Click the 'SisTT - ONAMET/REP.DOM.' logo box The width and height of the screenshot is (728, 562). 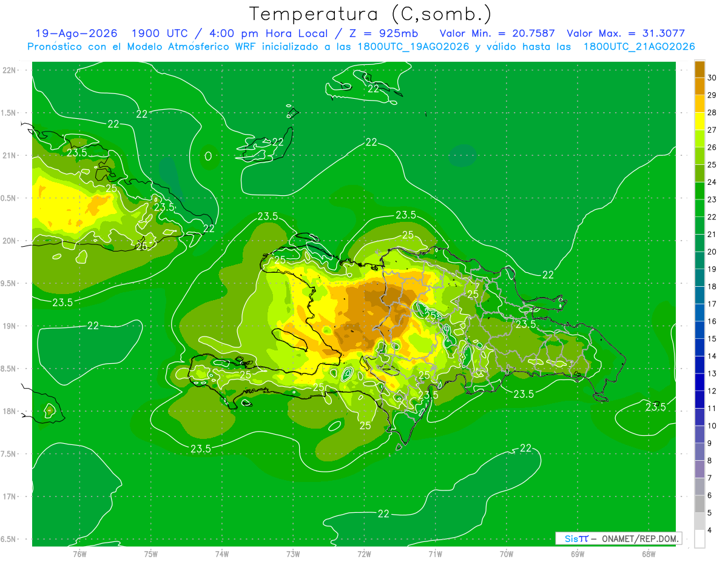[x=618, y=538]
